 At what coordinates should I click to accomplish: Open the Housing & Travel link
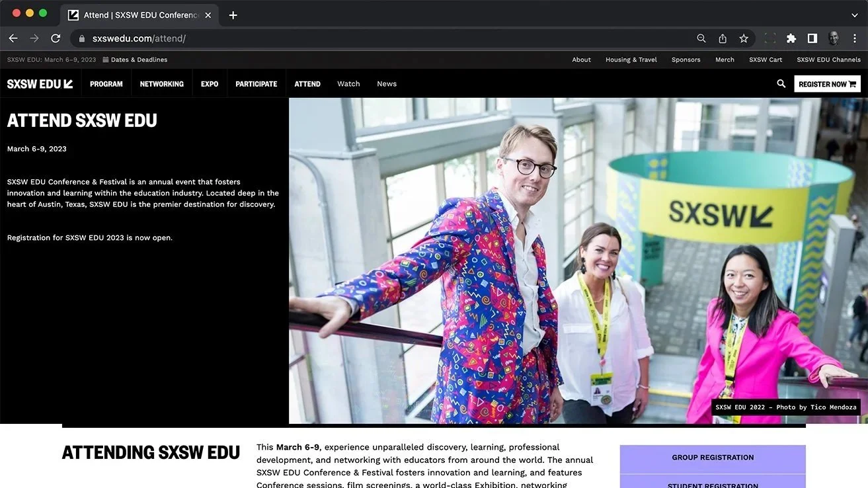(x=631, y=60)
